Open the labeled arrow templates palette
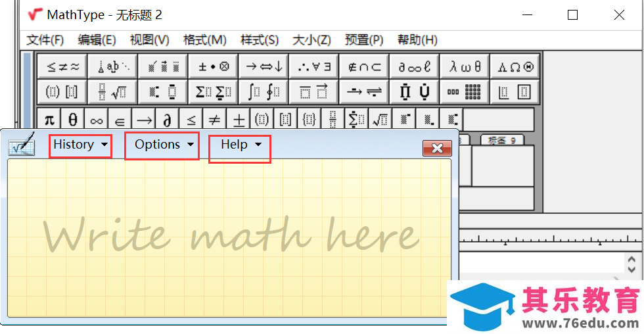 (364, 91)
